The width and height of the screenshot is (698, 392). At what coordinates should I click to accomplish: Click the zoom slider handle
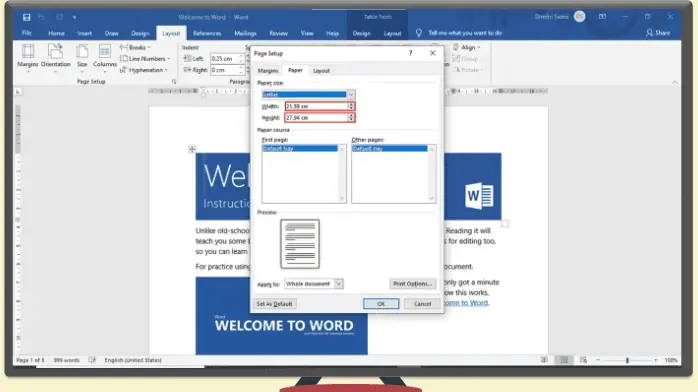point(627,360)
